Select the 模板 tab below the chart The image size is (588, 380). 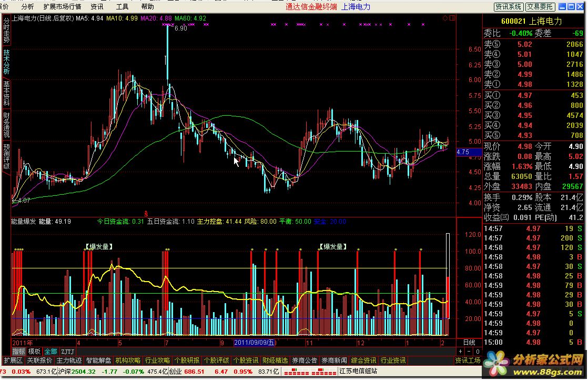[x=34, y=352]
